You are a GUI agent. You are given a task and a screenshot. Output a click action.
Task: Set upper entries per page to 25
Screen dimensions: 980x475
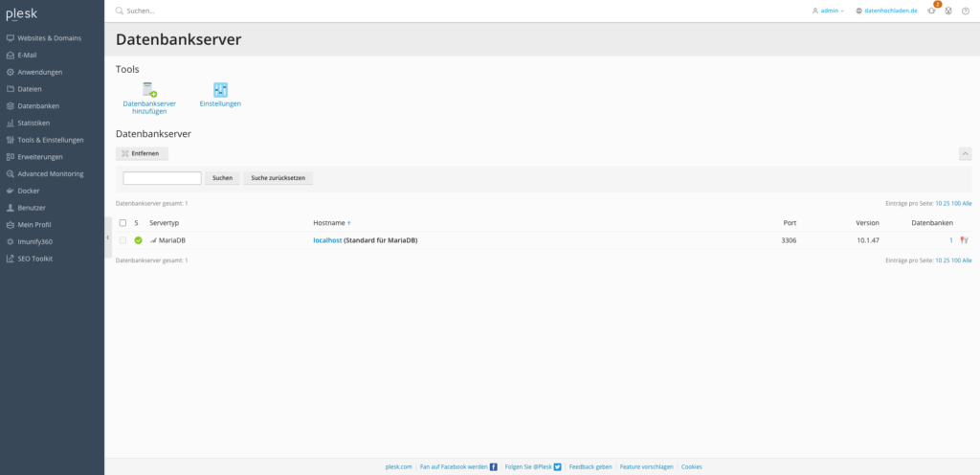(x=947, y=204)
